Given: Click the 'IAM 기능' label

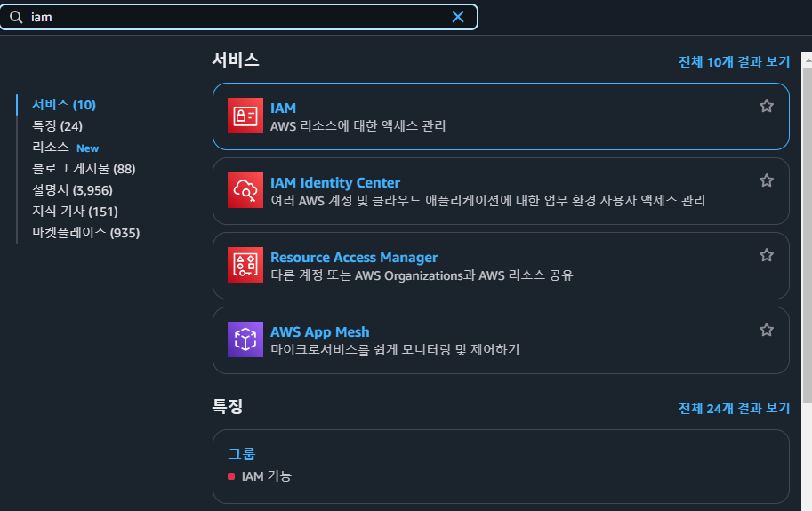Looking at the screenshot, I should point(266,476).
